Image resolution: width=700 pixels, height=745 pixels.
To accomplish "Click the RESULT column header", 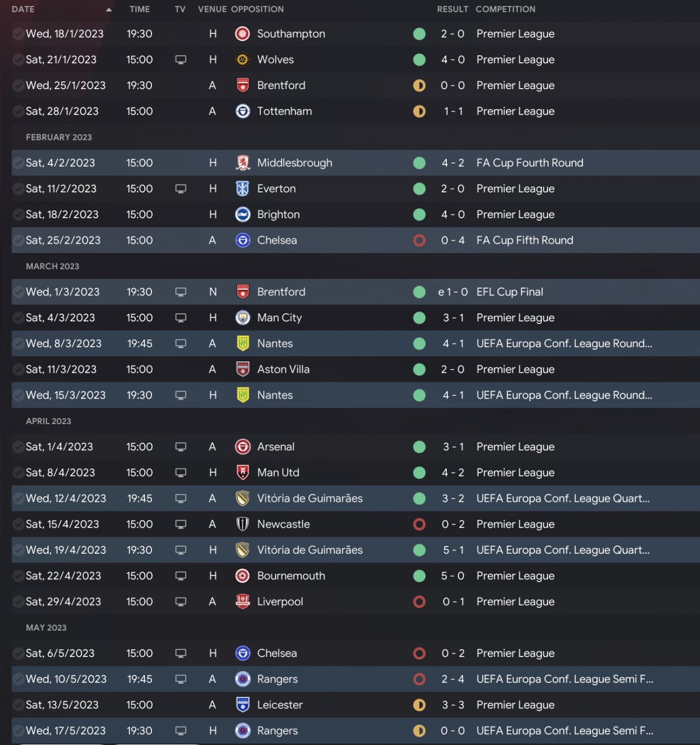I will 452,9.
